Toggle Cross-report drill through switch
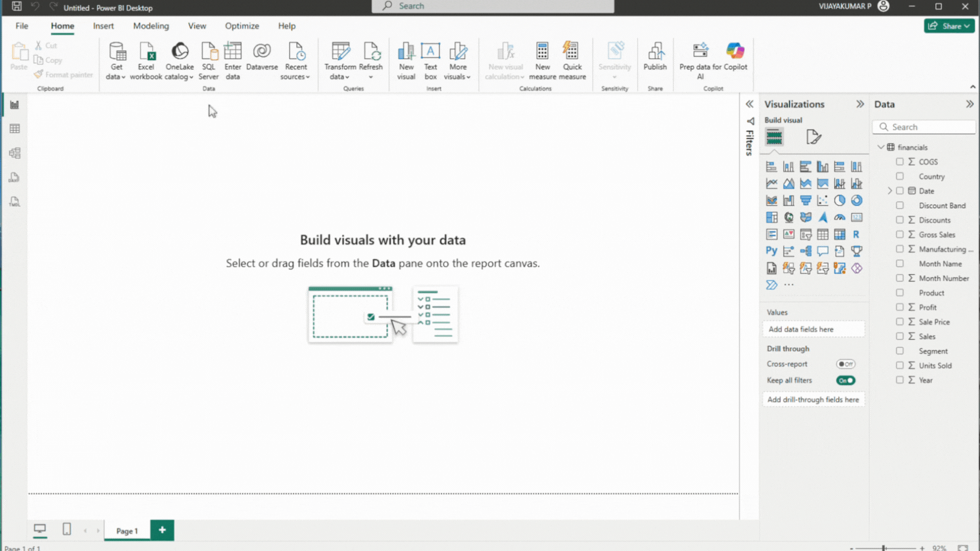The image size is (980, 551). pyautogui.click(x=845, y=364)
